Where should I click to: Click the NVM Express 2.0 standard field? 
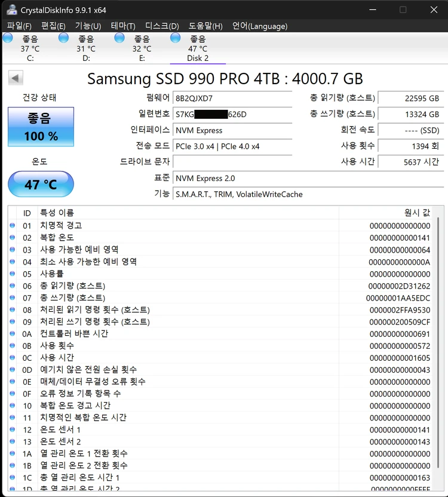click(308, 178)
